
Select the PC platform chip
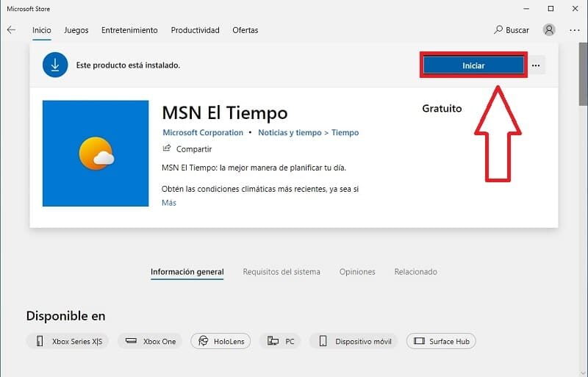280,342
